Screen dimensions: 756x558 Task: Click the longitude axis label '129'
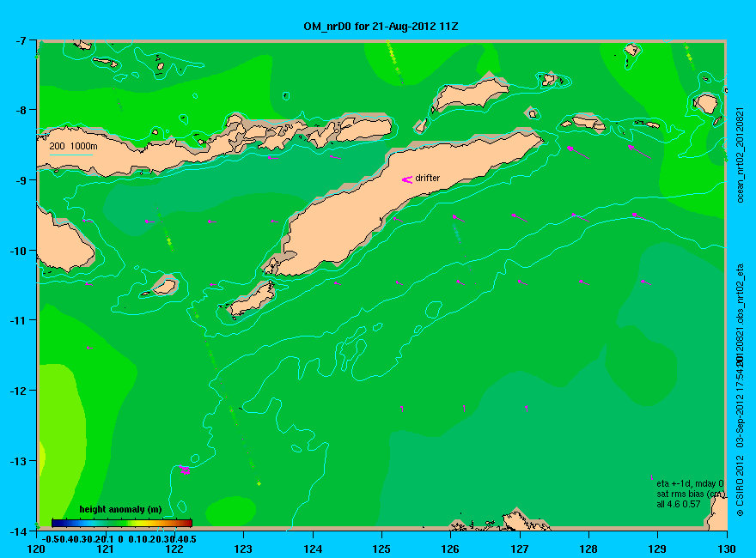(x=657, y=549)
